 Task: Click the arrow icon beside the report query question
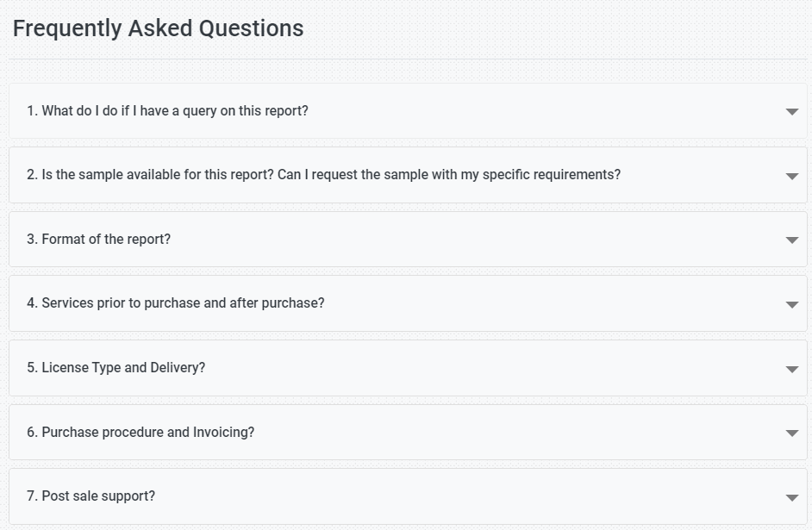coord(791,112)
